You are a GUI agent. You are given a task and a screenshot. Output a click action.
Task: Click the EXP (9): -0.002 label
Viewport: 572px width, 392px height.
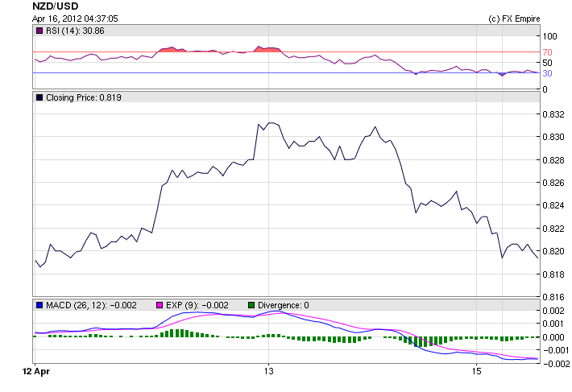(x=197, y=305)
